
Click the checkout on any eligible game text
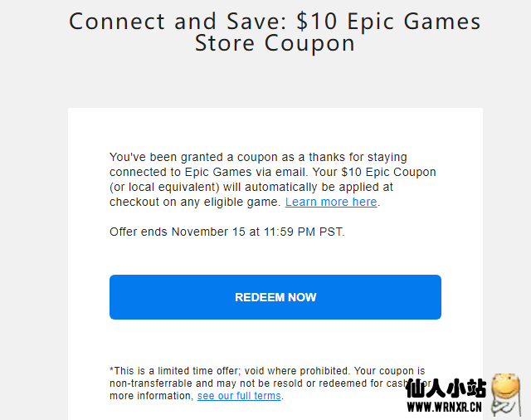coord(195,202)
